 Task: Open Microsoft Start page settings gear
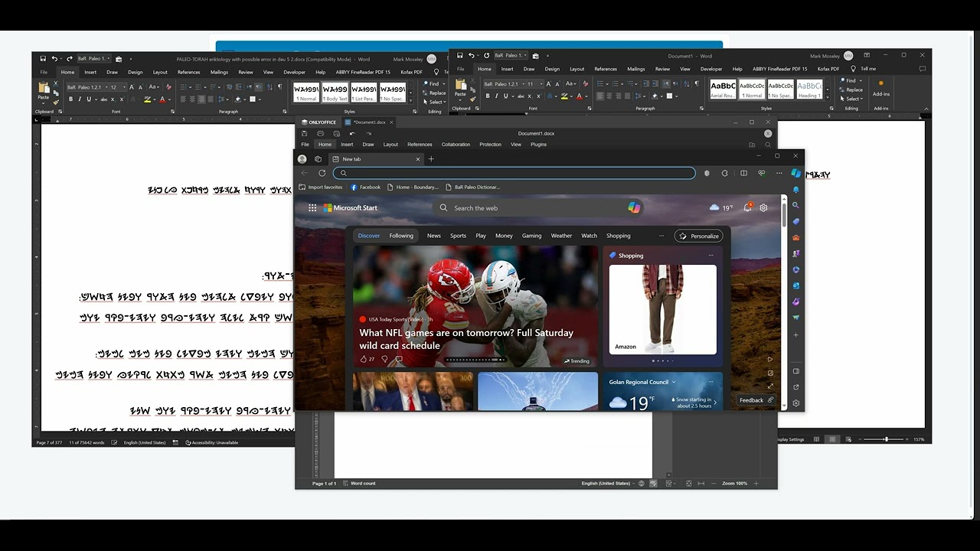click(763, 207)
